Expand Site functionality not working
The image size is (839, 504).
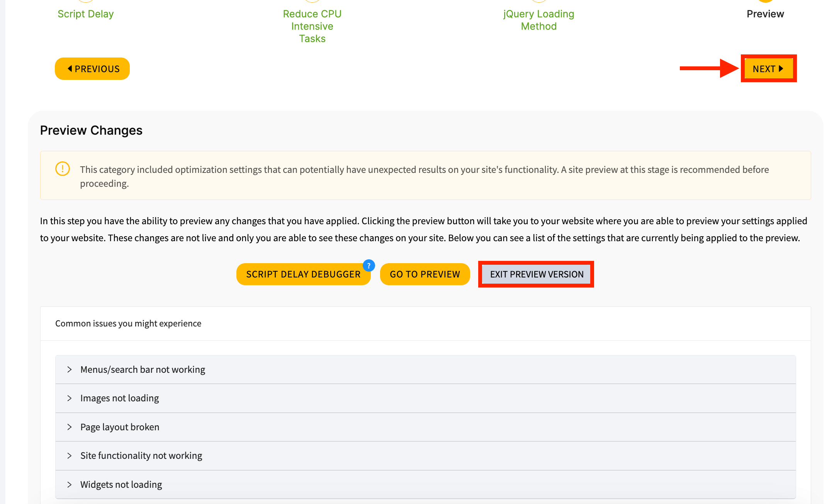click(426, 456)
